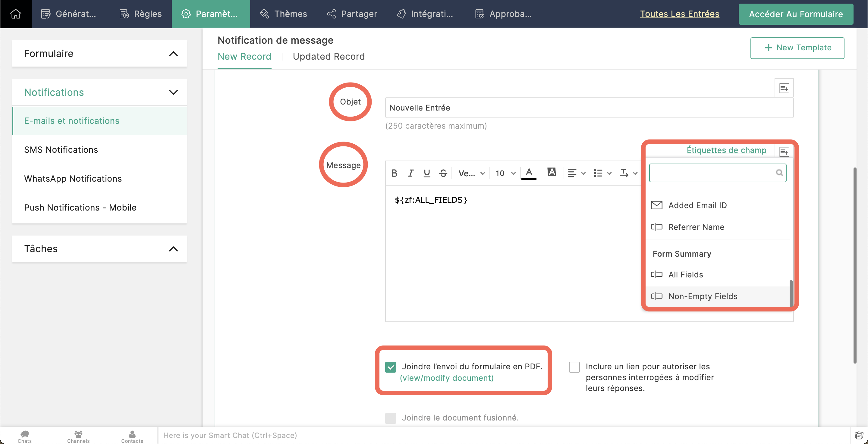This screenshot has height=444, width=868.
Task: Open the font family dropdown
Action: (x=471, y=173)
